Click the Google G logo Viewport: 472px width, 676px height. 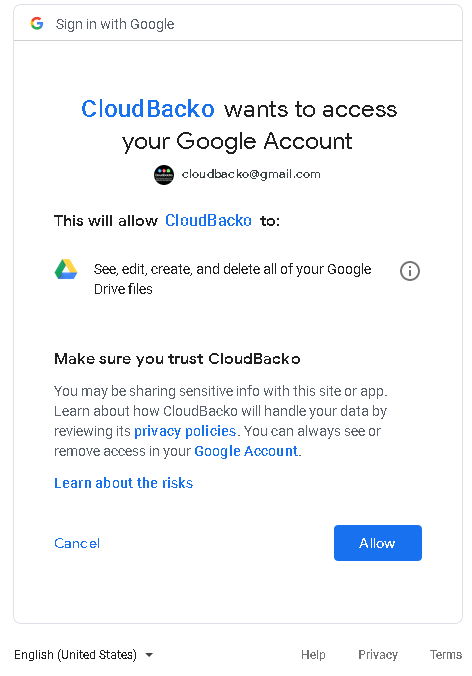coord(37,23)
